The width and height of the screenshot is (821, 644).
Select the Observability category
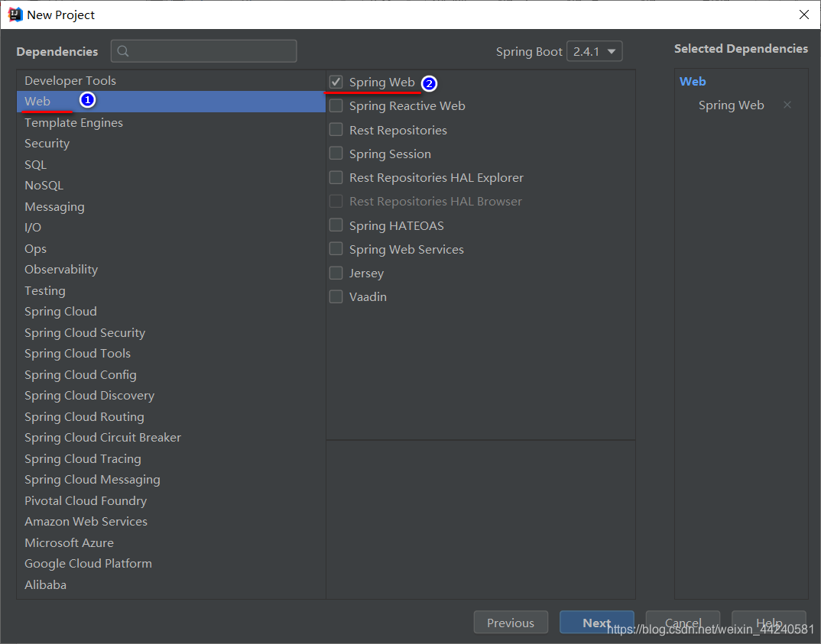171,270
